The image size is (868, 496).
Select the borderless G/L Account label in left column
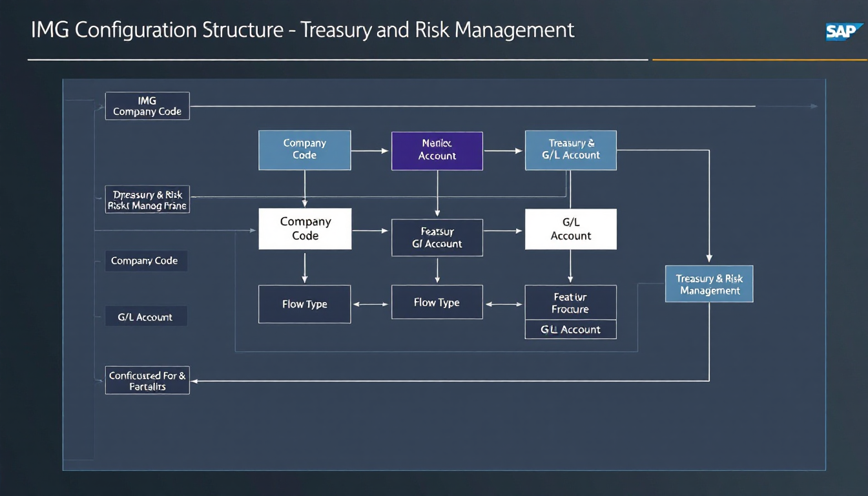[x=146, y=316]
